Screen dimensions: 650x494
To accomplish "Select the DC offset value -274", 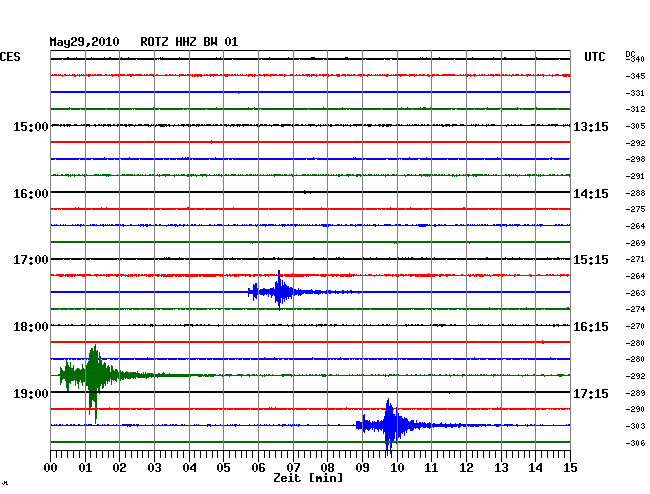I will [635, 309].
